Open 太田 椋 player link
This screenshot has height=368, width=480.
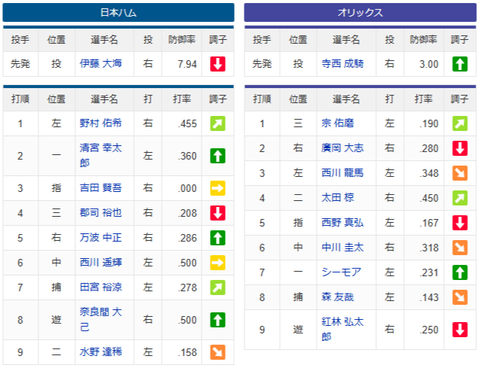point(337,198)
